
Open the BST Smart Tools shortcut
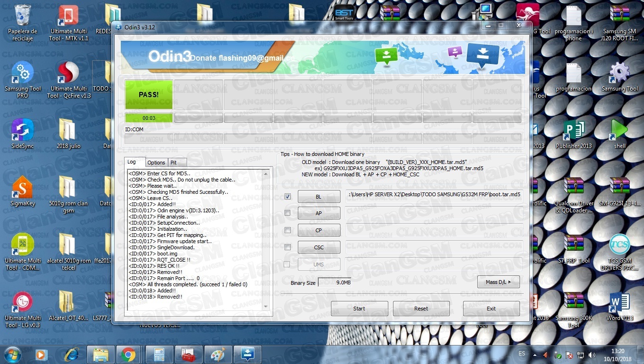pyautogui.click(x=344, y=13)
